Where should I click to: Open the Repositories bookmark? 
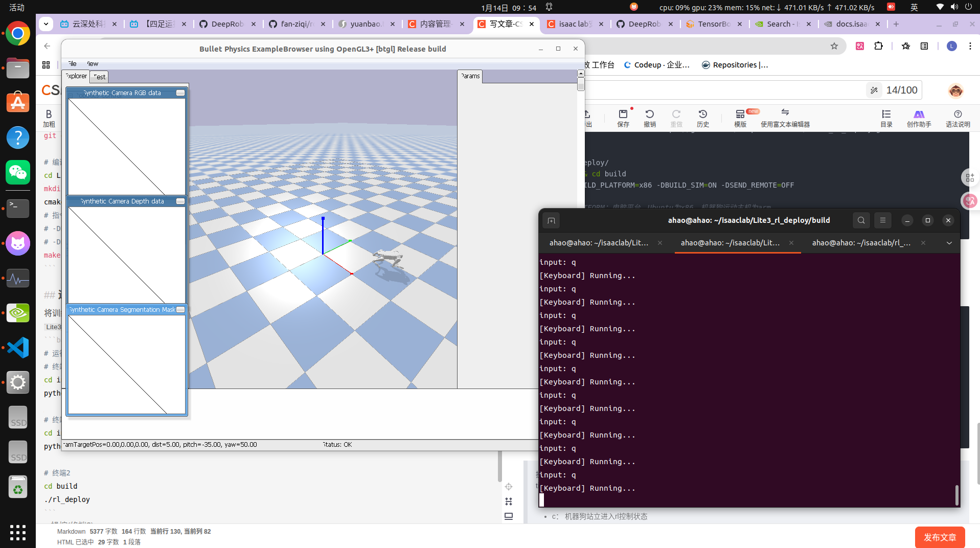(x=735, y=65)
